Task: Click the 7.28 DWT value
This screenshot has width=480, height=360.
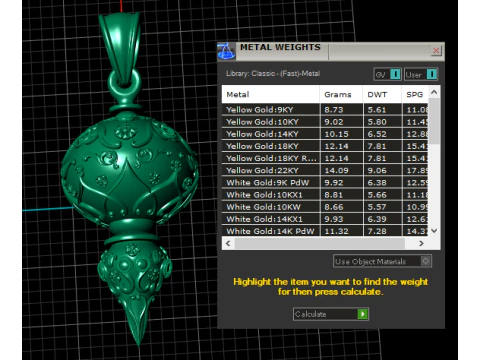Action: pos(377,231)
